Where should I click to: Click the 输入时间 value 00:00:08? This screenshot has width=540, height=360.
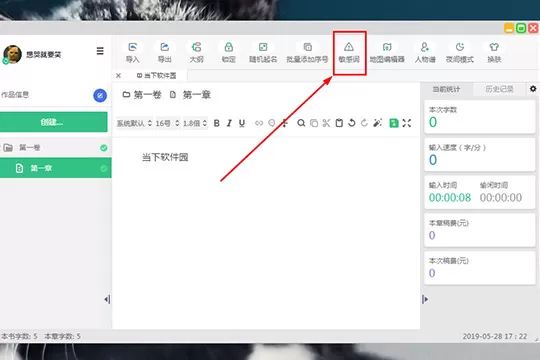(450, 198)
